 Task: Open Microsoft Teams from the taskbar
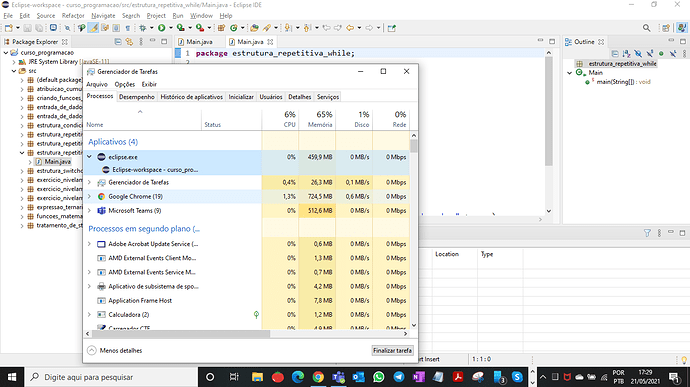tap(338, 377)
